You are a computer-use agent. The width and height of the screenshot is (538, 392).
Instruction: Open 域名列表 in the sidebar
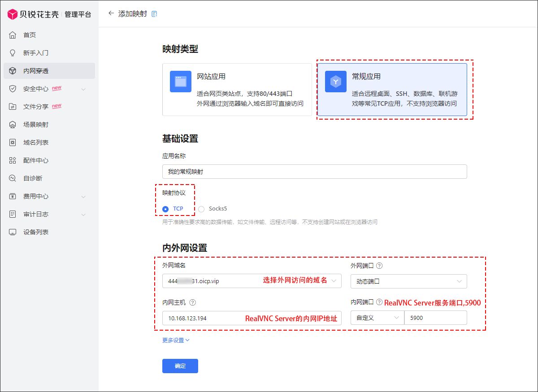[49, 142]
